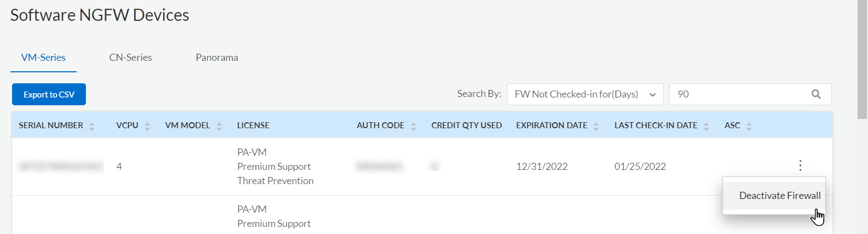868x234 pixels.
Task: Click the License column header
Action: 253,125
